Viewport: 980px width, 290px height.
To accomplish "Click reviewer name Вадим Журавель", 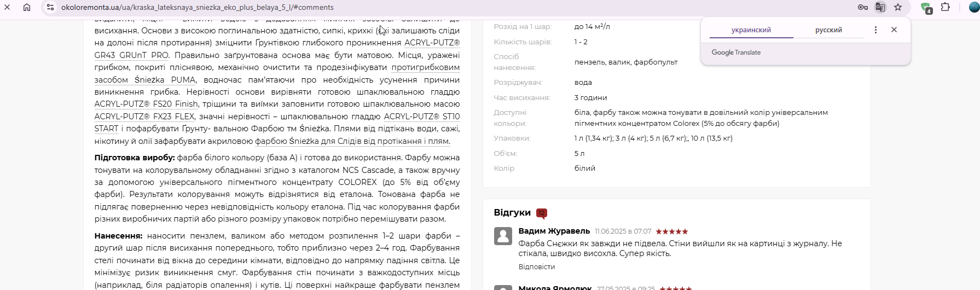I will point(554,231).
